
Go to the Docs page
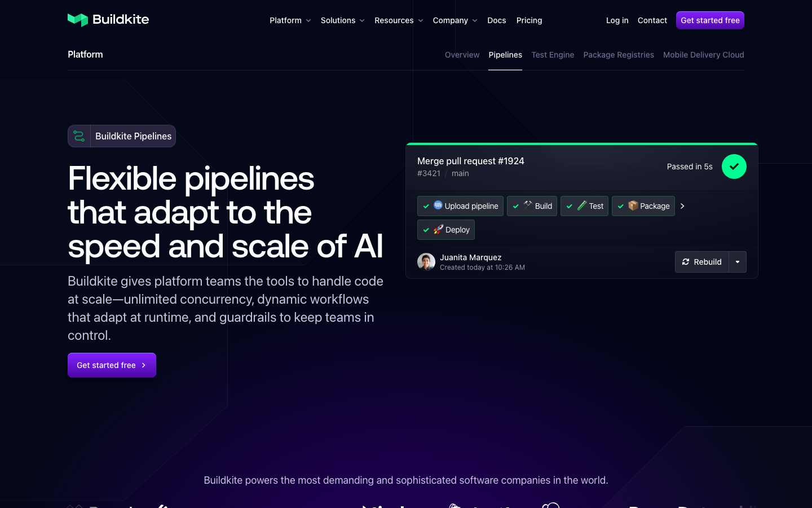pos(497,20)
